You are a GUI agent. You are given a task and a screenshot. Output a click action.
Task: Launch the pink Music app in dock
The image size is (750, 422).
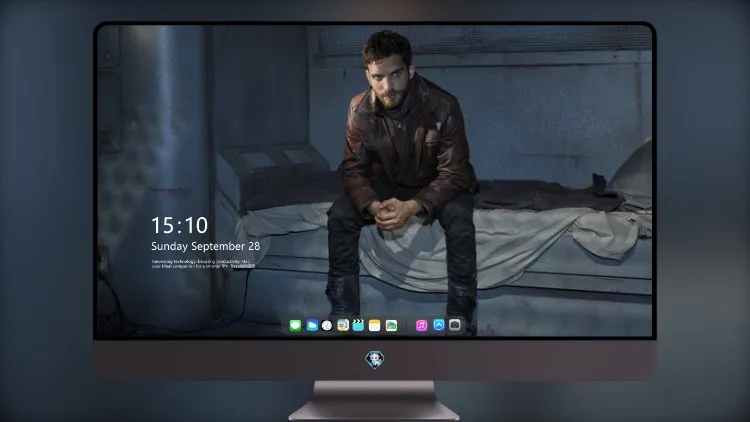(x=421, y=326)
